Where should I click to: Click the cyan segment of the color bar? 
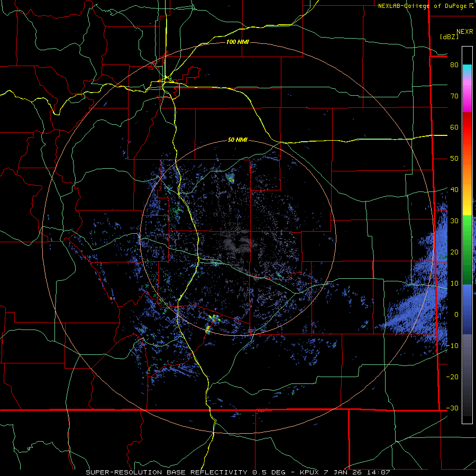(x=467, y=69)
